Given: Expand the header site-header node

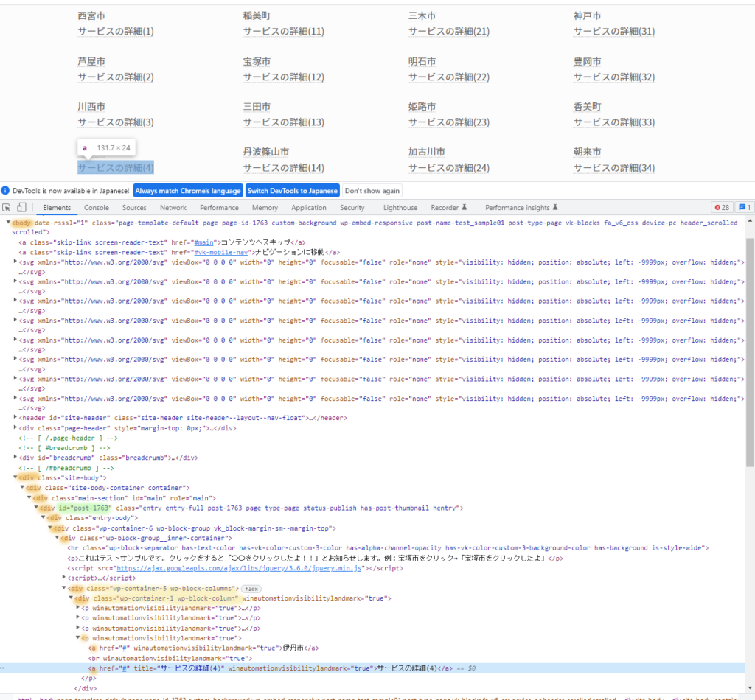Looking at the screenshot, I should click(15, 418).
